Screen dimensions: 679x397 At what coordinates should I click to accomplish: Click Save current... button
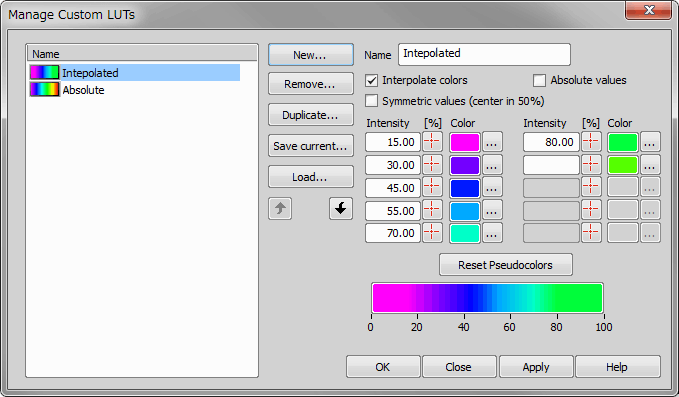coord(310,146)
